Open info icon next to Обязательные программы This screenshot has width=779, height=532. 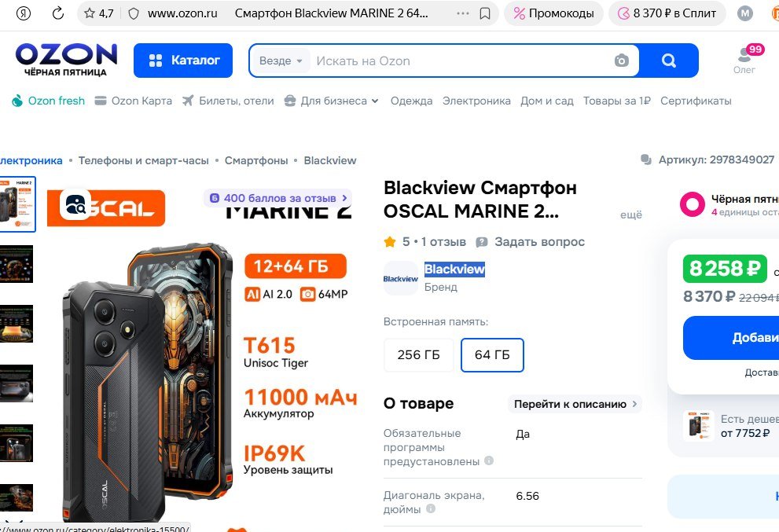[489, 460]
